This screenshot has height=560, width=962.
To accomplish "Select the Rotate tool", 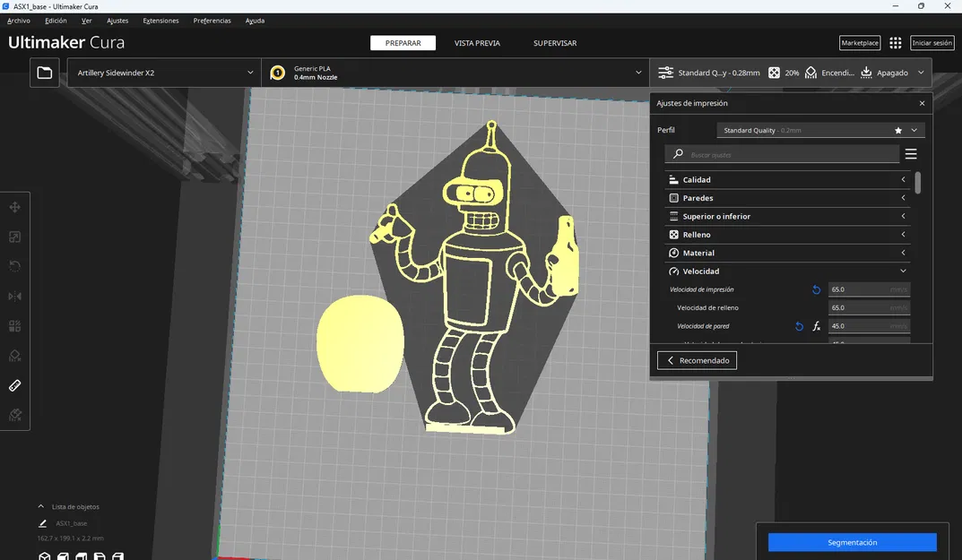I will pyautogui.click(x=14, y=266).
